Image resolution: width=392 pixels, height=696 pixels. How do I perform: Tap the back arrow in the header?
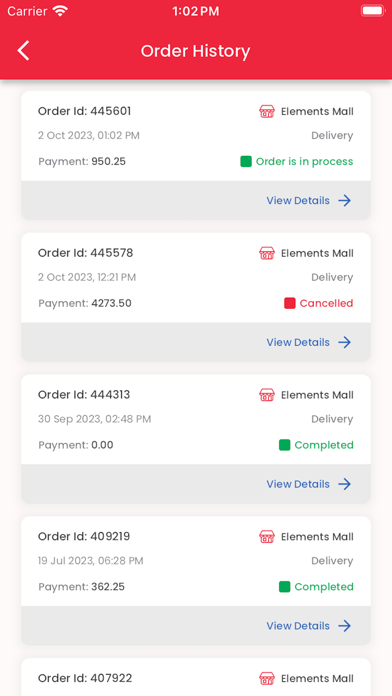[x=24, y=51]
